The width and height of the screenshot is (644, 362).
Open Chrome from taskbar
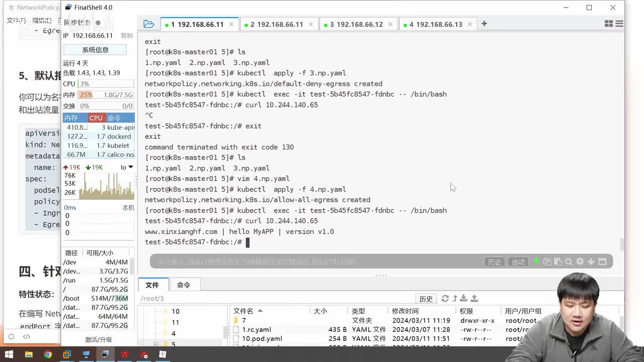(48, 354)
